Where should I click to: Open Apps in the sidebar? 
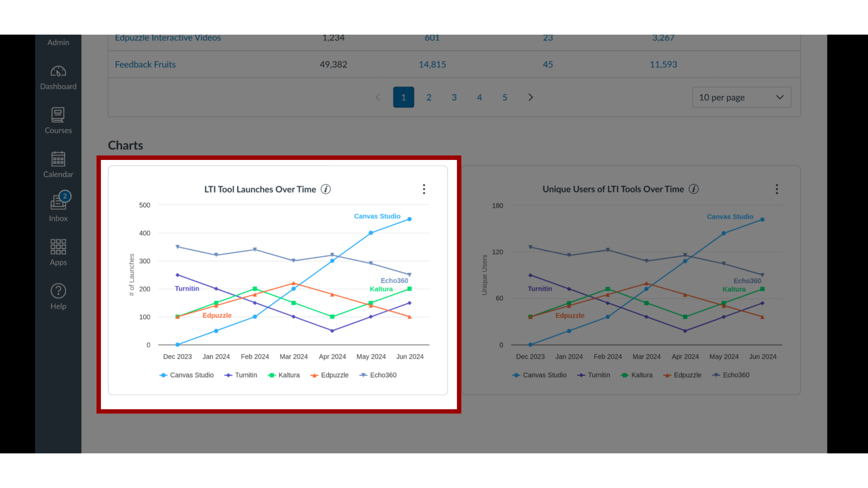point(58,253)
